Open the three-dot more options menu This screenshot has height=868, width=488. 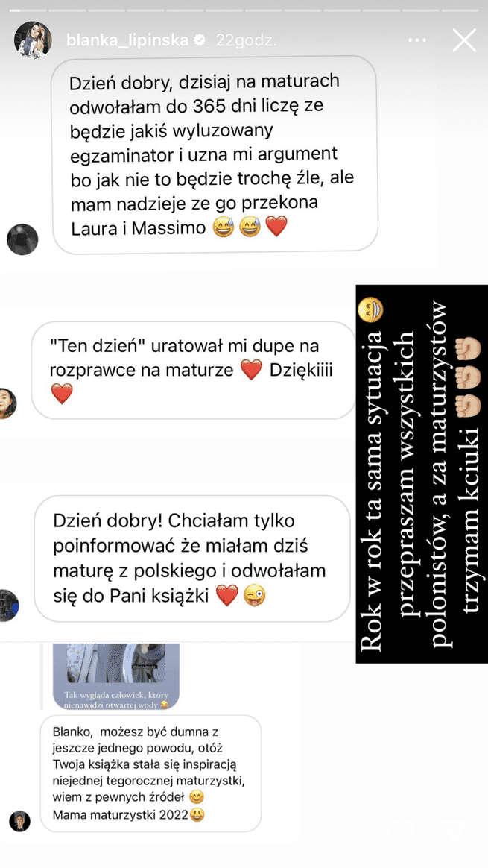[x=419, y=40]
